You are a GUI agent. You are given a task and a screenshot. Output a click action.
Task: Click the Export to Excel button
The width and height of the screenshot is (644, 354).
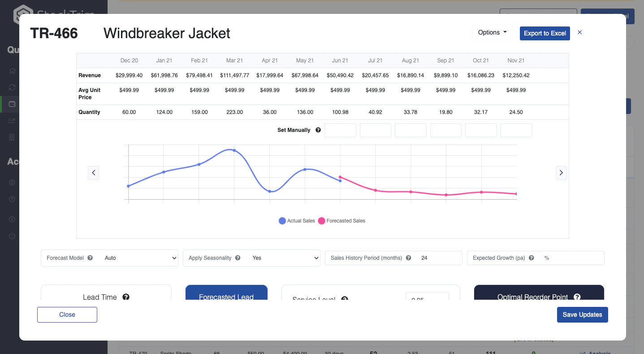coord(545,33)
